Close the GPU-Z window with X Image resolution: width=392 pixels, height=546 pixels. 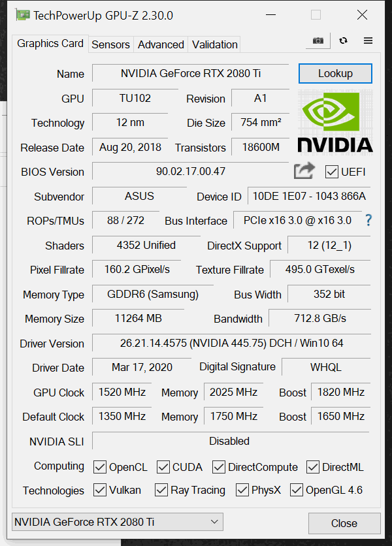(363, 15)
